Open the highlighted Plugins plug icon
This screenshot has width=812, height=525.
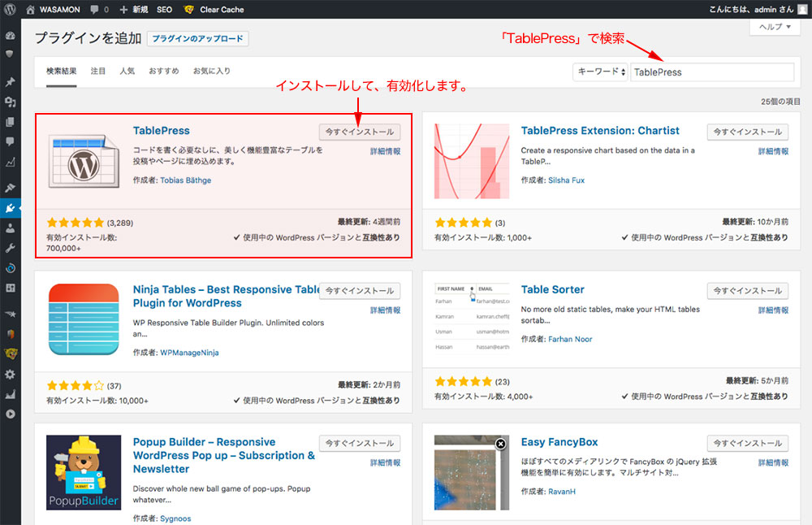(10, 208)
